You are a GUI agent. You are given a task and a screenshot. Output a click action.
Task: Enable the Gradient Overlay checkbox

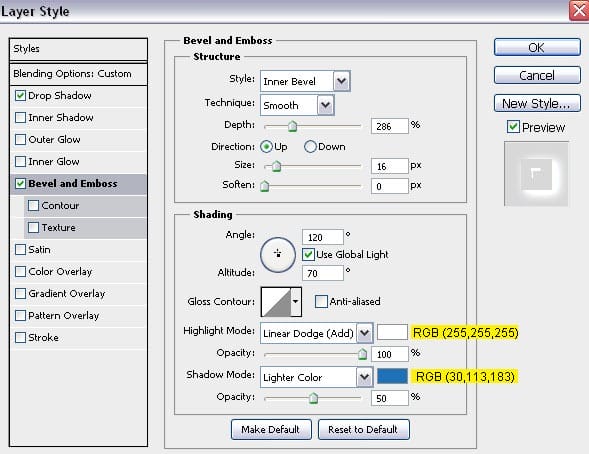[20, 293]
